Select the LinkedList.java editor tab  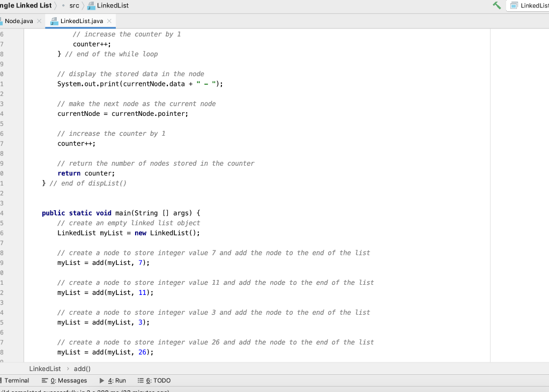click(81, 21)
